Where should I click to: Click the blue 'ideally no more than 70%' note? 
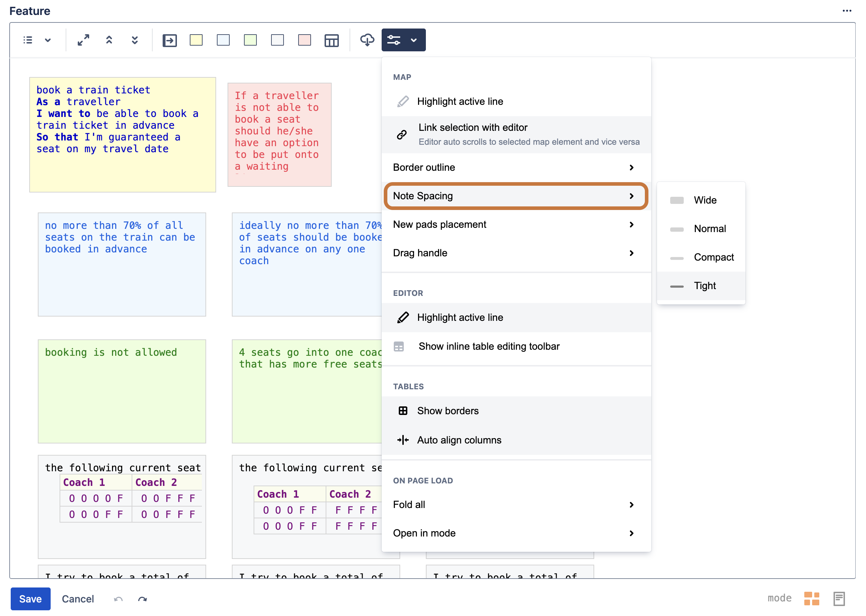coord(307,265)
